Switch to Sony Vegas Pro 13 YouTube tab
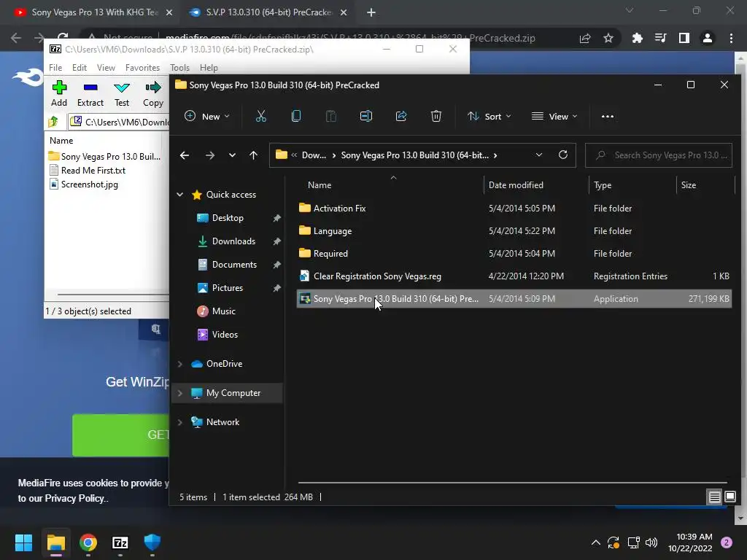 click(x=93, y=12)
